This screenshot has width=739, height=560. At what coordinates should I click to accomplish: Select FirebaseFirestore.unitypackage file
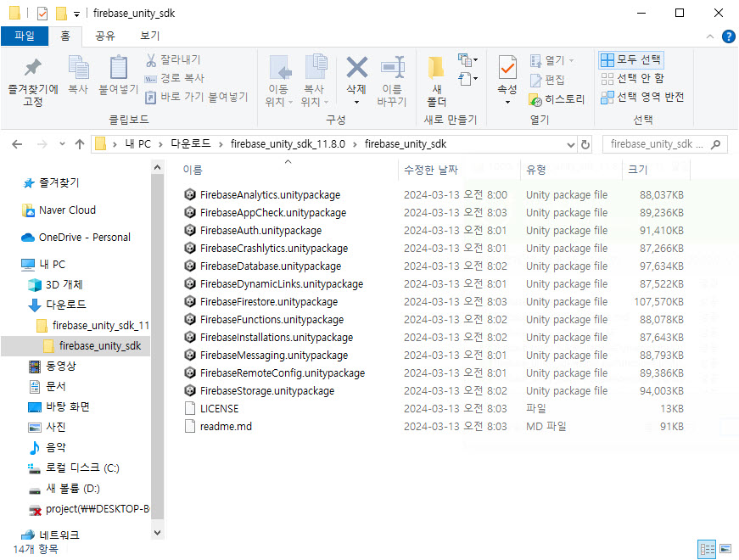tap(269, 302)
